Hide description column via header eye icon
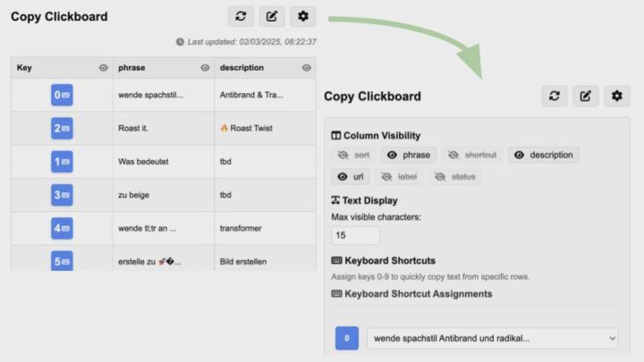This screenshot has height=362, width=644. coord(307,68)
